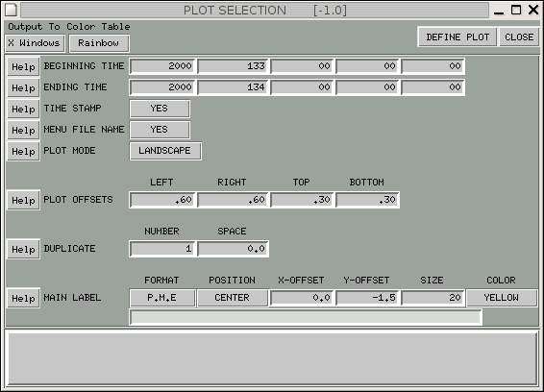Viewport: 544px width, 392px height.
Task: Close the window with the X icon
Action: pyautogui.click(x=533, y=10)
